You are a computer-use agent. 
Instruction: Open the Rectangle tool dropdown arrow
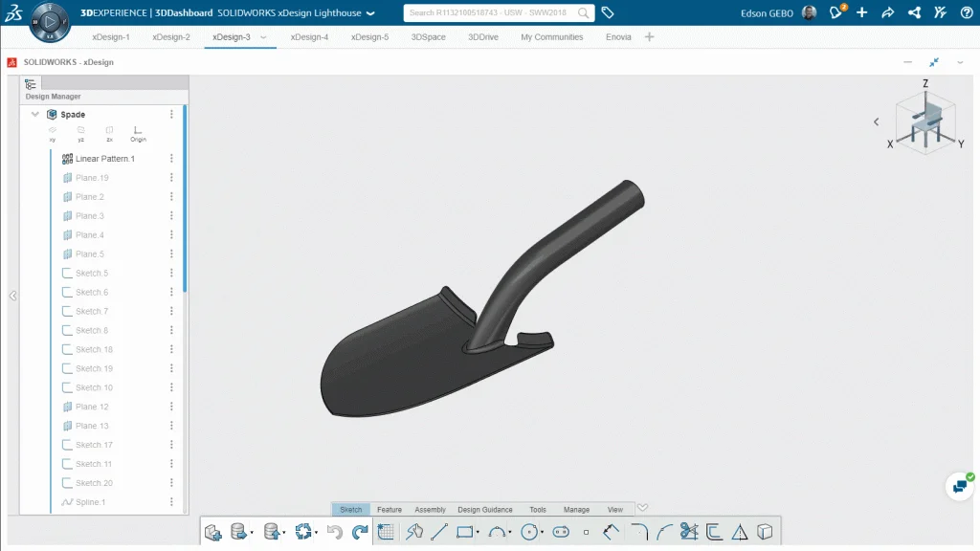(x=478, y=533)
